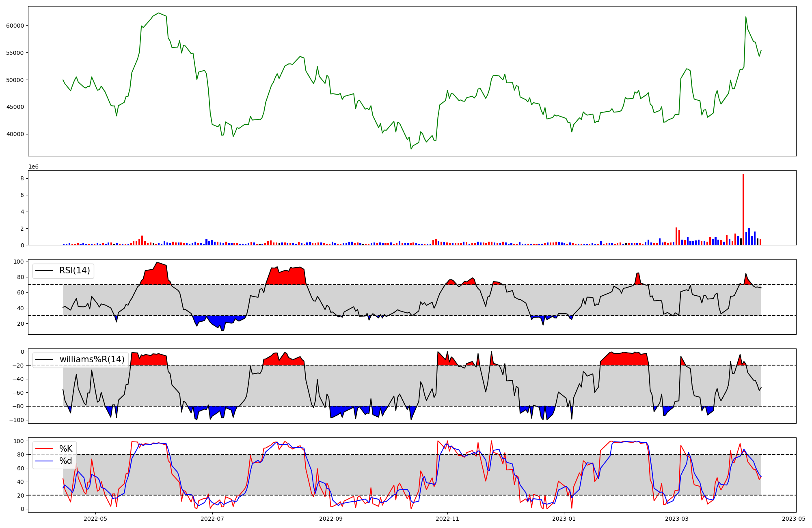
Task: Click the 2022-05 x-axis date label
Action: (95, 519)
